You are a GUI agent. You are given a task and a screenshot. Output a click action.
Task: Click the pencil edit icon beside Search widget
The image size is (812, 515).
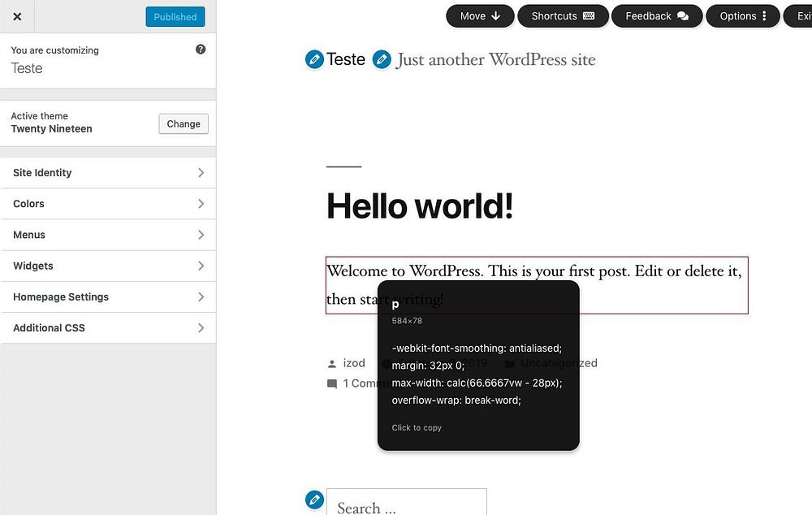(314, 500)
